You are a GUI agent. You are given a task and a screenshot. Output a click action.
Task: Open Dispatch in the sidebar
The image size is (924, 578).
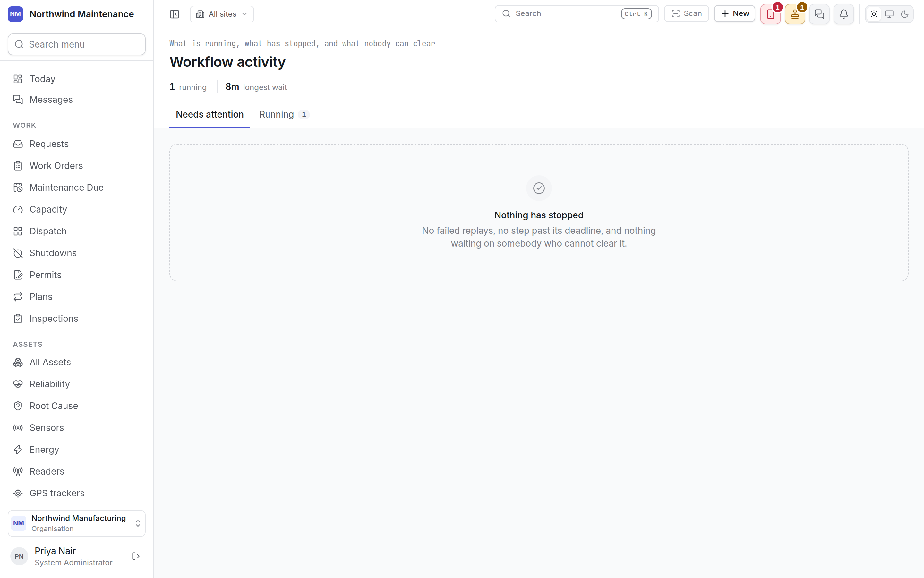(77, 231)
